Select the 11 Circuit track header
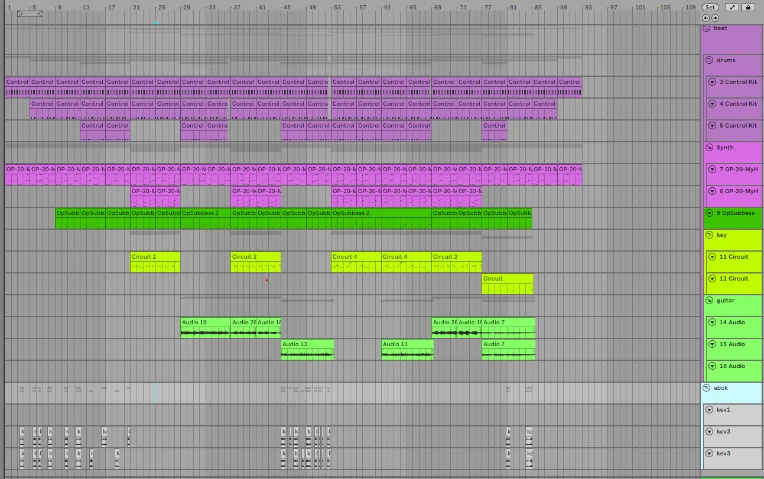The width and height of the screenshot is (764, 479). 738,257
